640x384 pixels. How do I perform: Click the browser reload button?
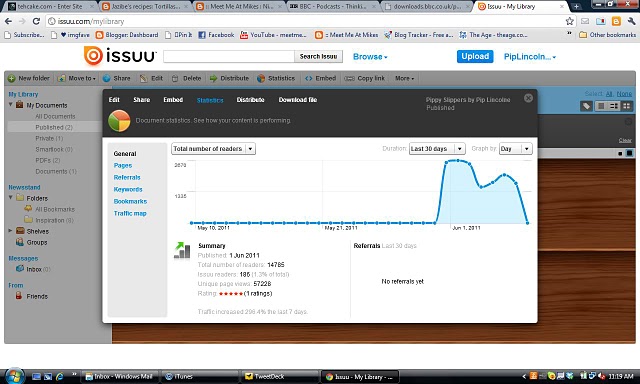pyautogui.click(x=36, y=21)
